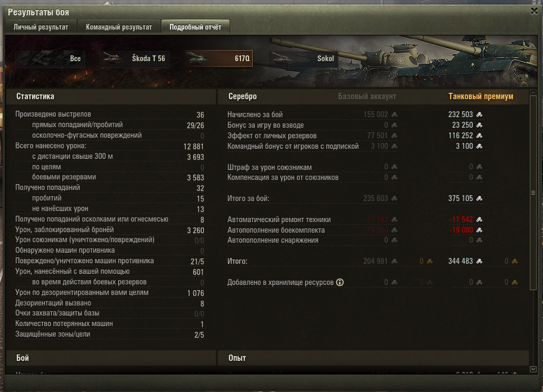Close the Результаты боя window
This screenshot has height=392, width=543.
(x=535, y=12)
